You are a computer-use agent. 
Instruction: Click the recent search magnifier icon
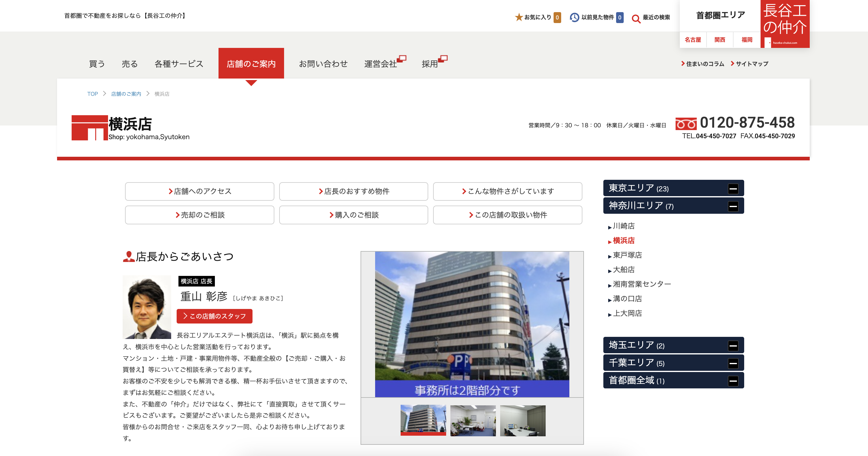click(636, 18)
